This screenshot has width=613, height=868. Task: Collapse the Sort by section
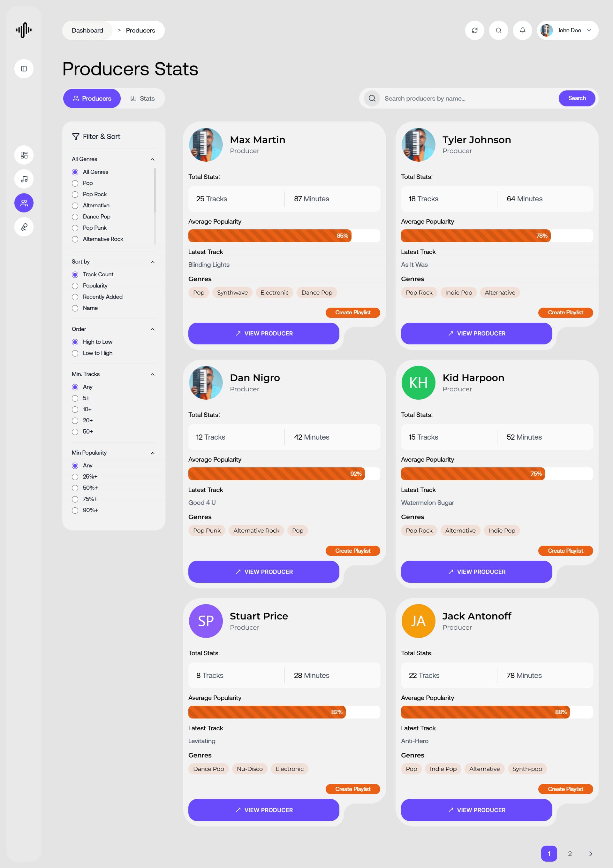pyautogui.click(x=152, y=262)
